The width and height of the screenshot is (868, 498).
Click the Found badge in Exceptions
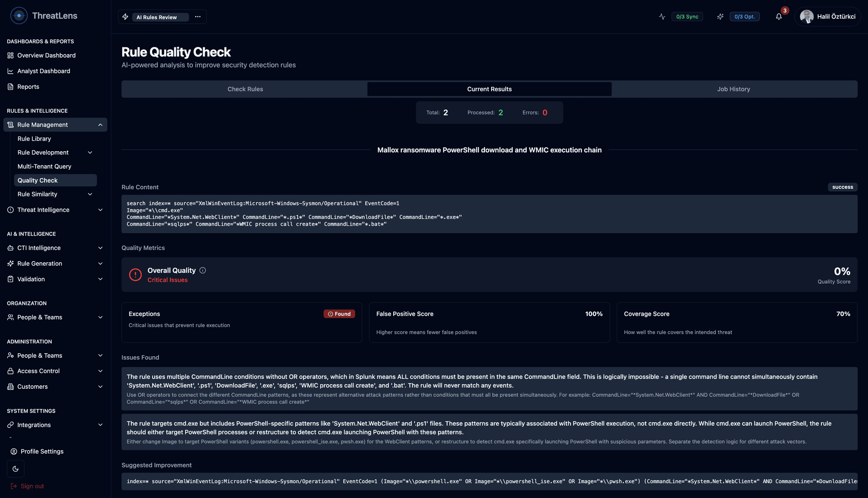(x=339, y=314)
